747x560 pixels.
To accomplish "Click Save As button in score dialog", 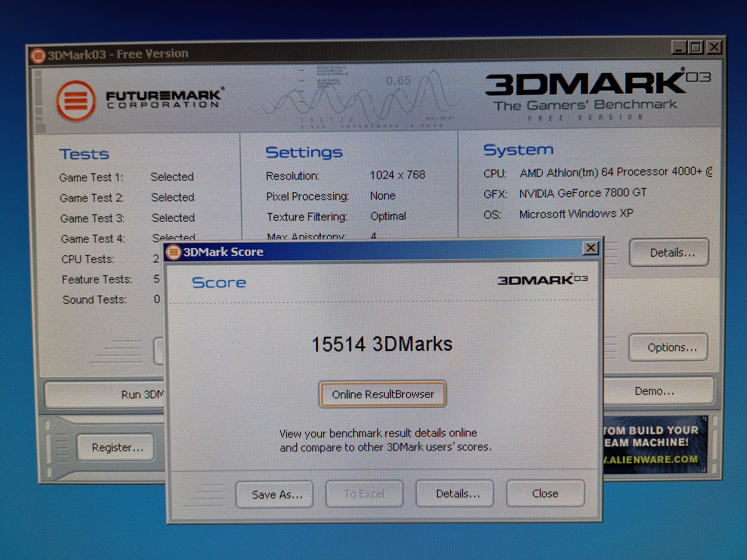I will (274, 494).
